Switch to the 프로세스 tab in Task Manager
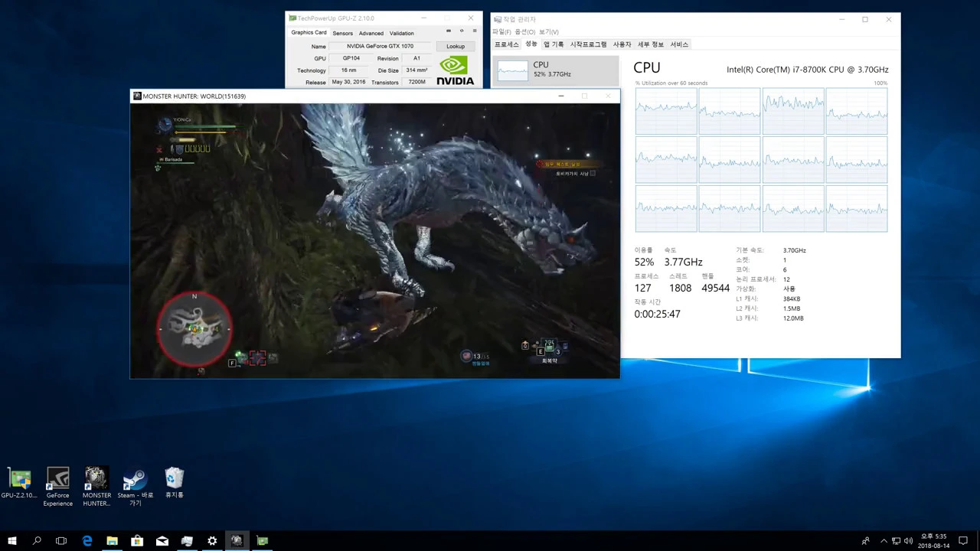The height and width of the screenshot is (551, 980). point(506,44)
